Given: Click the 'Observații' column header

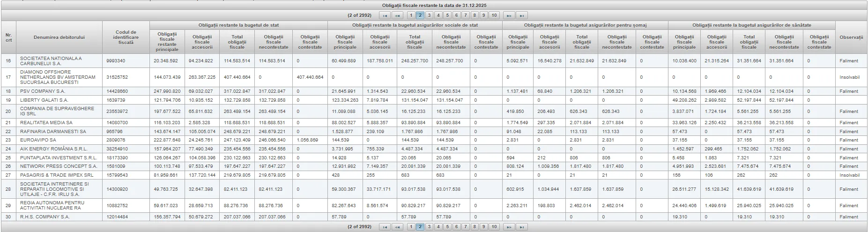Looking at the screenshot, I should click(851, 37).
